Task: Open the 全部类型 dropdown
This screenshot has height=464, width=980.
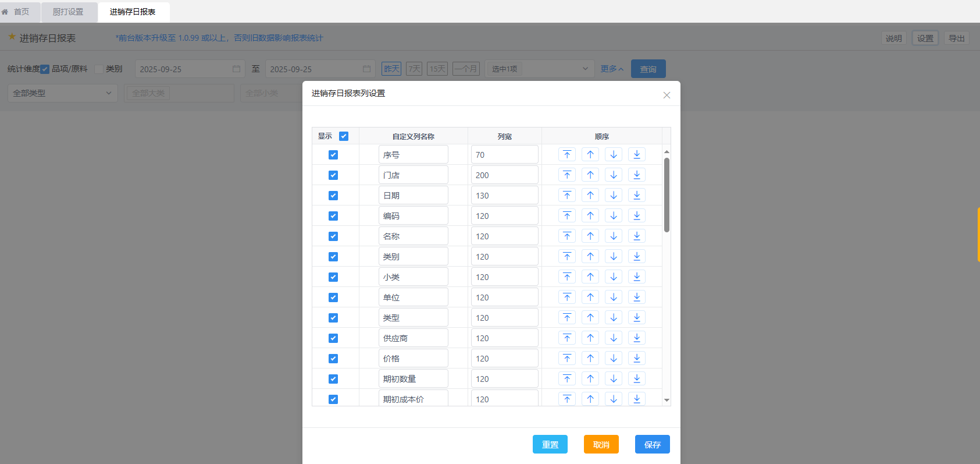Action: click(62, 93)
